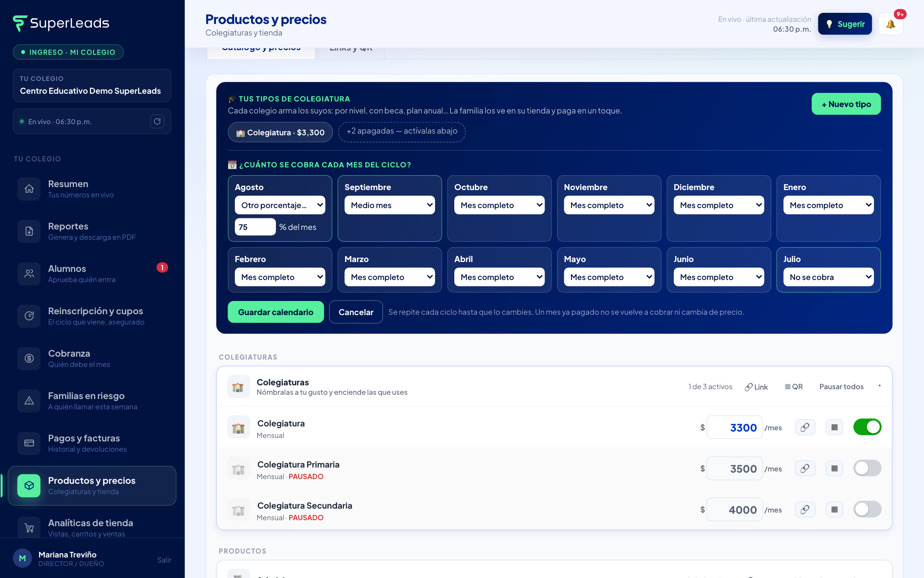The width and height of the screenshot is (924, 578).
Task: Click the Productos y precios box icon
Action: tap(29, 486)
